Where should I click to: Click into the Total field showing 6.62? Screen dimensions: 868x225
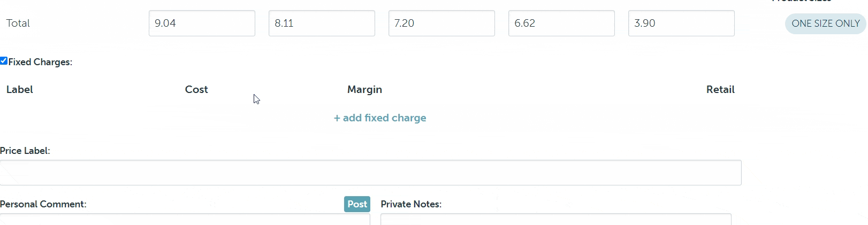click(561, 24)
